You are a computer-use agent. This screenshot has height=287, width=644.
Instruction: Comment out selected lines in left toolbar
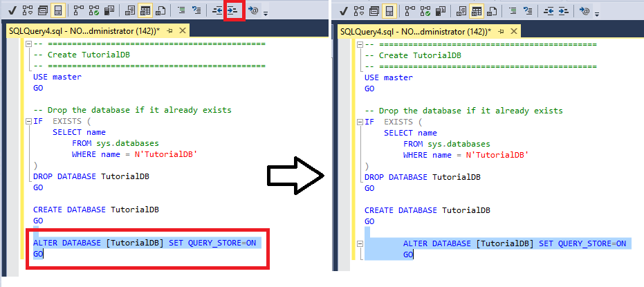pyautogui.click(x=181, y=11)
